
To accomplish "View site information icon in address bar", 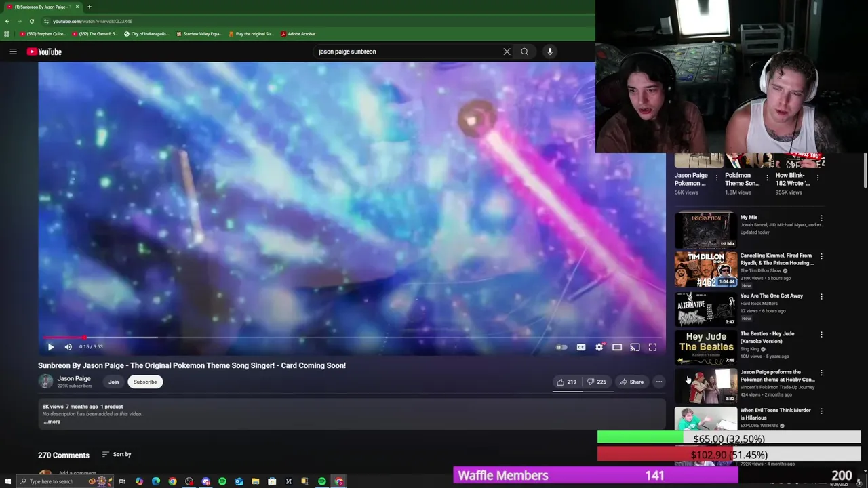I will (x=46, y=21).
